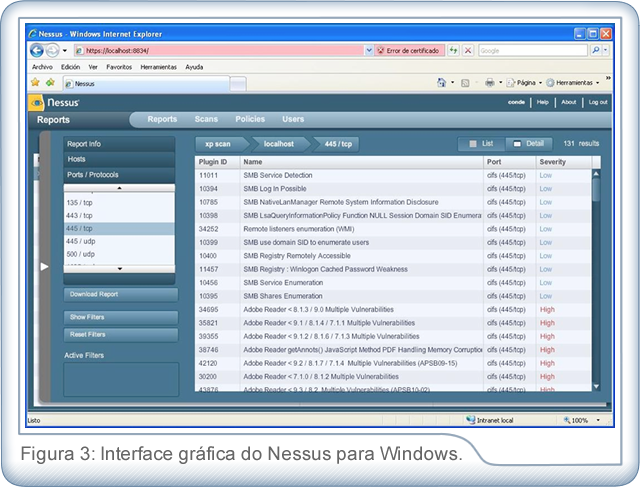Sort by the Severity column header
Image resolution: width=640 pixels, height=487 pixels.
[x=564, y=162]
